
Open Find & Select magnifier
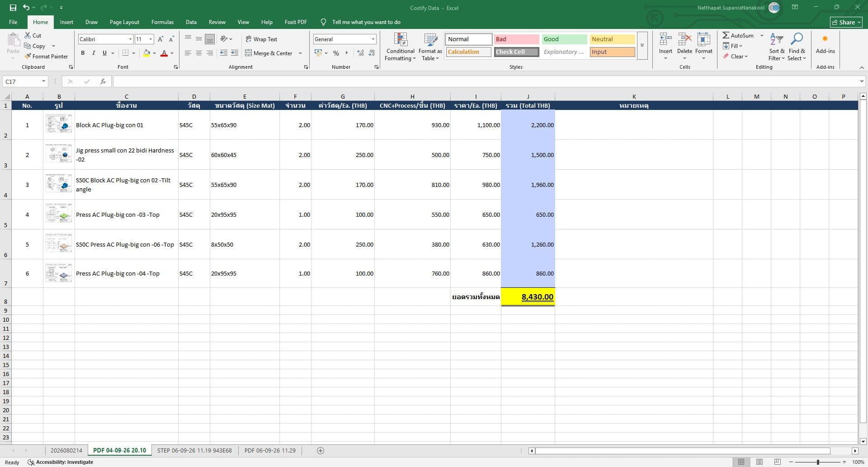pos(797,47)
